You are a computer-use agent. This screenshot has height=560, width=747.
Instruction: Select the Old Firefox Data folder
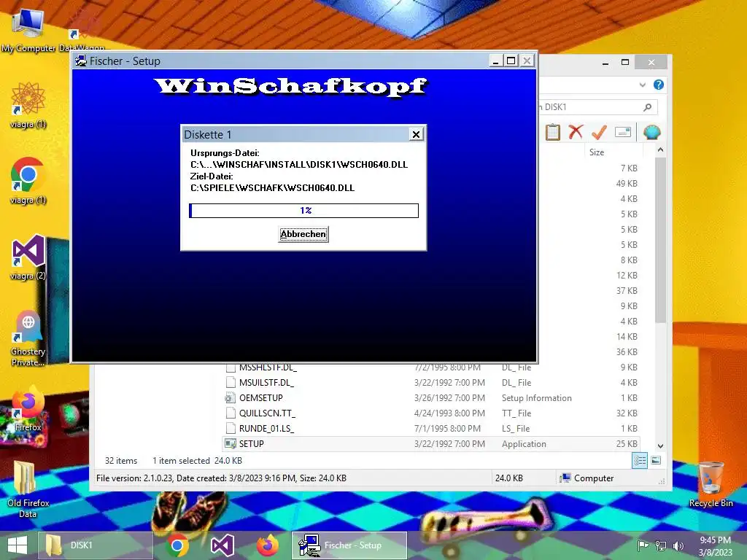(28, 489)
